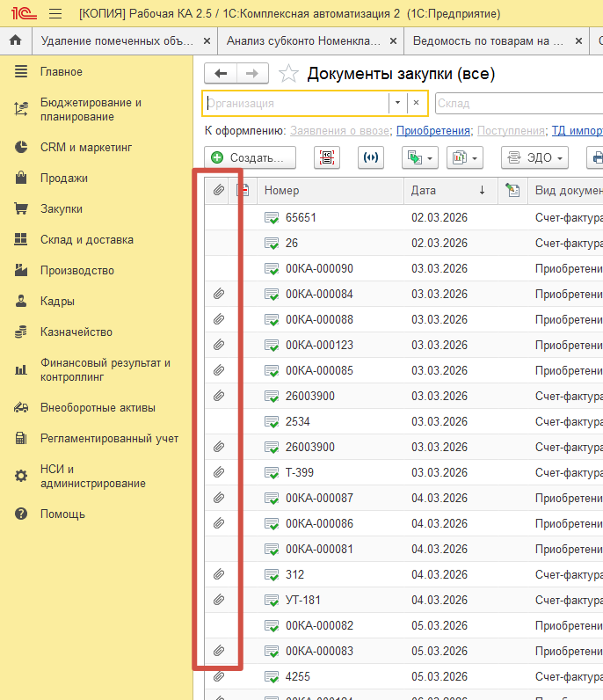Open Казначейство section in sidebar
603x700 pixels.
coord(76,332)
